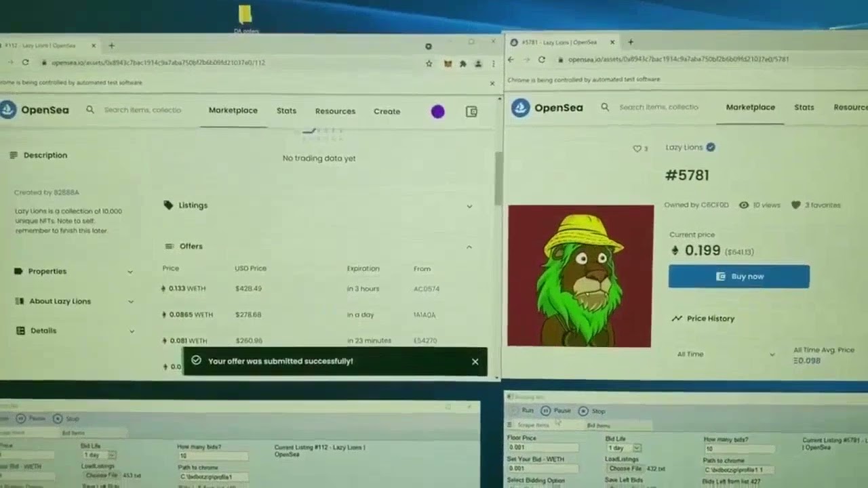The image size is (868, 488).
Task: Open Marketplace menu in right OpenSea window
Action: pyautogui.click(x=750, y=107)
